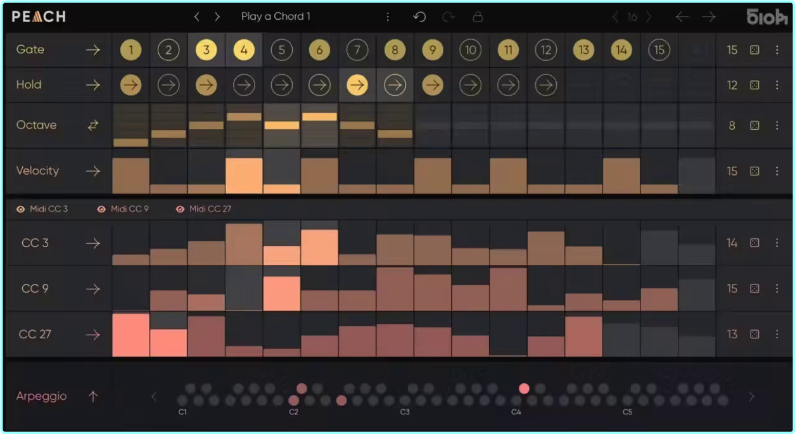795x434 pixels.
Task: Click the Arpeggio up-arrow direction icon
Action: (x=93, y=396)
